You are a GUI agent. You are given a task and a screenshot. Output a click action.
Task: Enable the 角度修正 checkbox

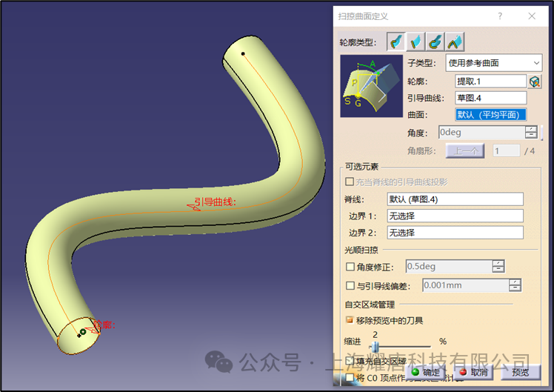(350, 267)
